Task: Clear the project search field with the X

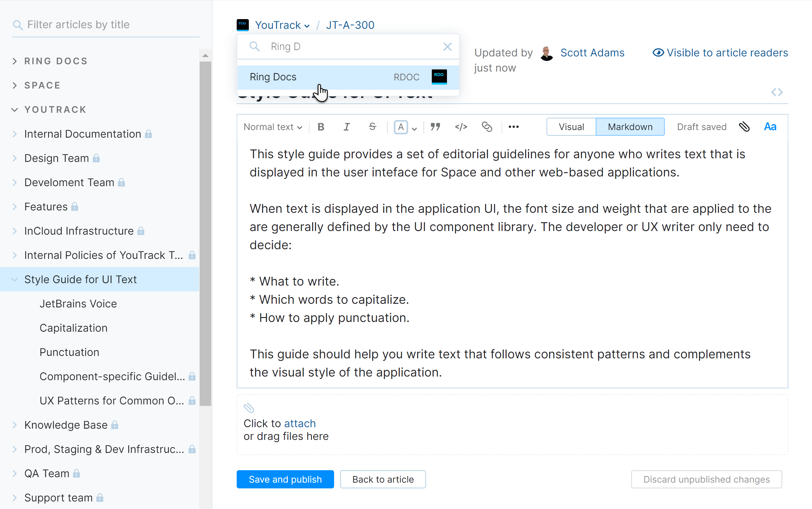Action: click(x=448, y=46)
